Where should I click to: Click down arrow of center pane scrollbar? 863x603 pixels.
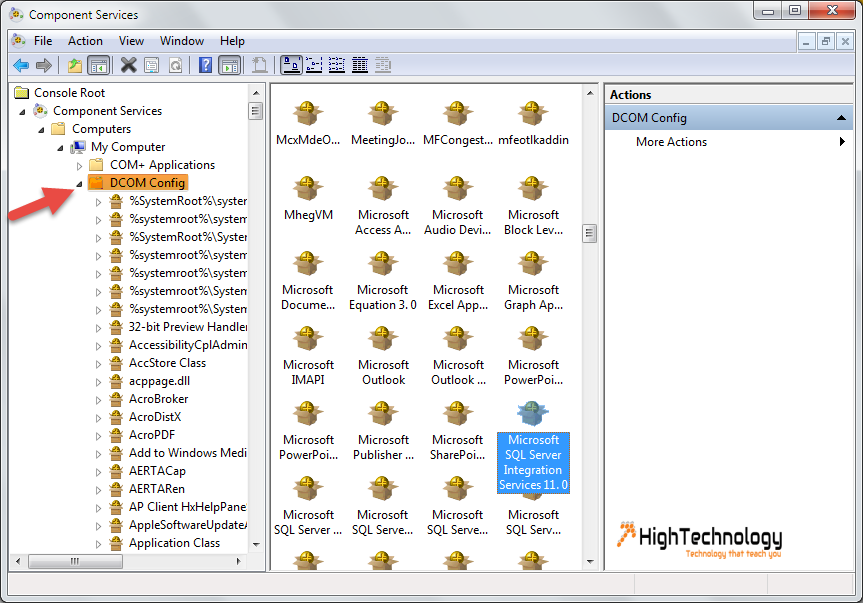[x=590, y=562]
